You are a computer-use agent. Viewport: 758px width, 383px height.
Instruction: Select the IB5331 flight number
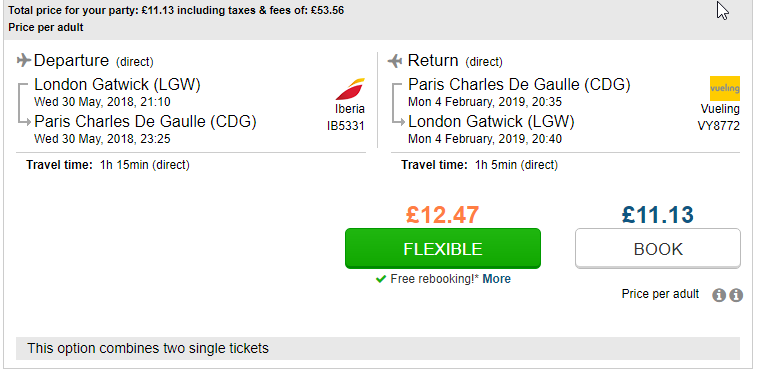click(x=346, y=126)
